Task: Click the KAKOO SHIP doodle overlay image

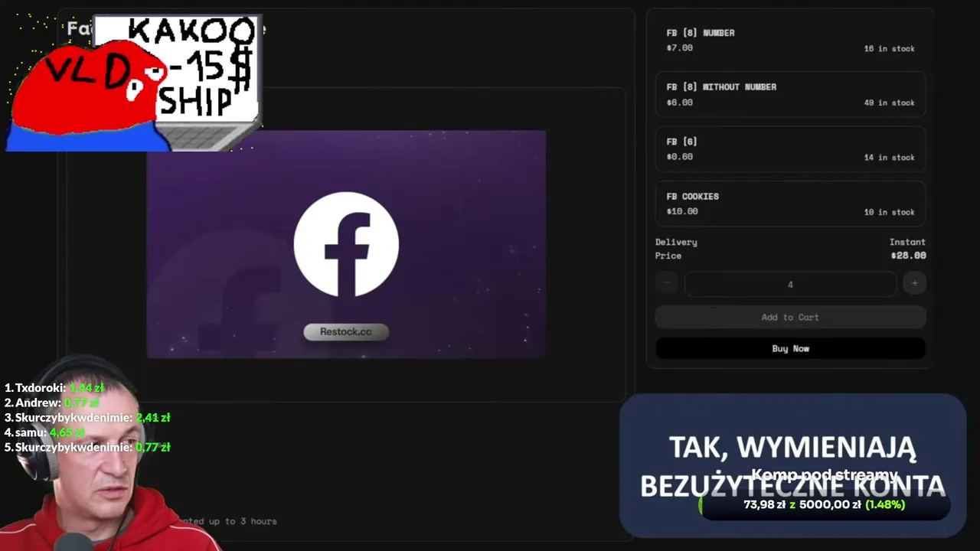Action: [134, 83]
